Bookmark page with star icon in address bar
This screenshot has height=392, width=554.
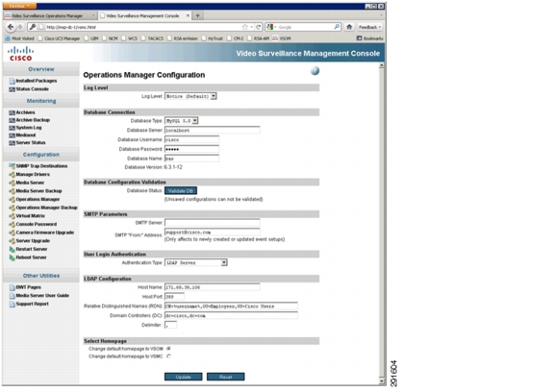click(x=244, y=27)
